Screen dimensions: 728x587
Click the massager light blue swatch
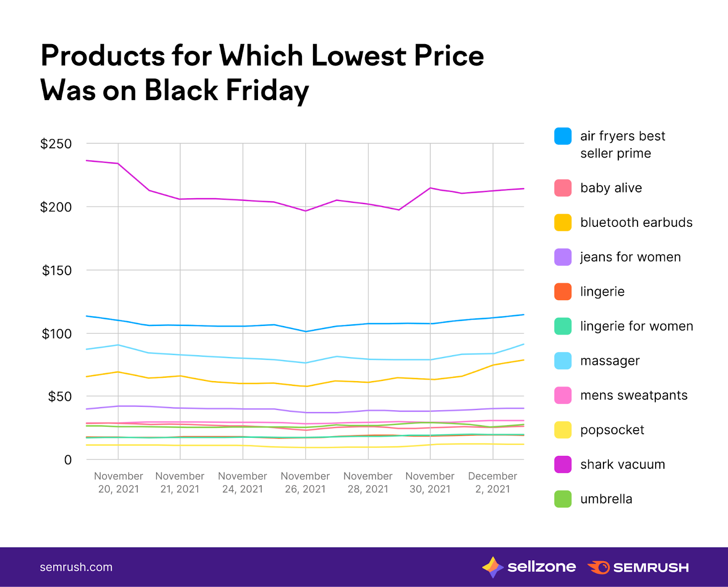point(563,361)
